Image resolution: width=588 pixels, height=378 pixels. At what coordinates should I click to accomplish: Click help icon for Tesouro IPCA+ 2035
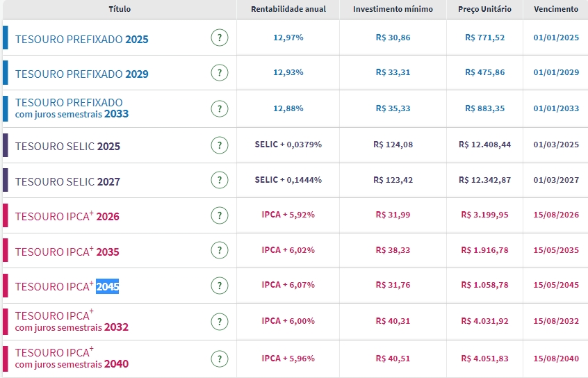[219, 250]
